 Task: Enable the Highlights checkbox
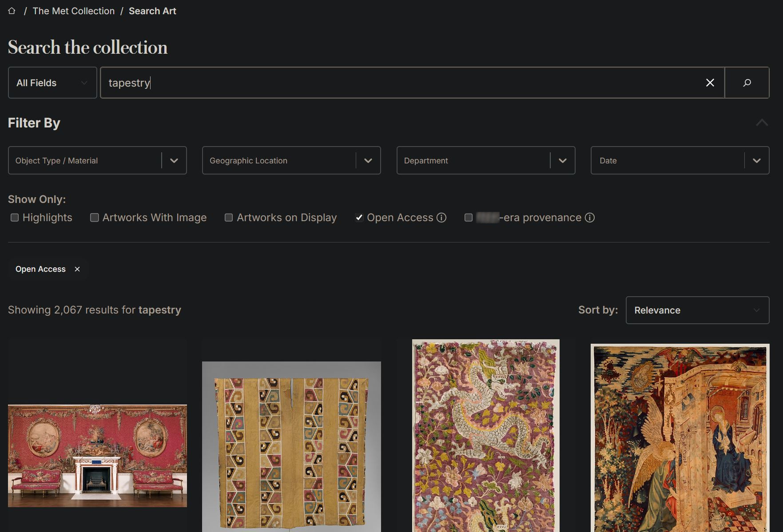15,218
